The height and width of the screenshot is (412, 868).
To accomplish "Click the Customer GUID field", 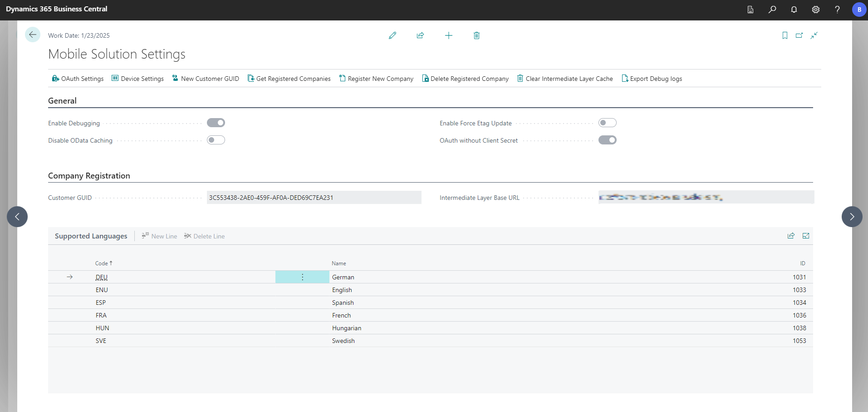I will (x=314, y=198).
